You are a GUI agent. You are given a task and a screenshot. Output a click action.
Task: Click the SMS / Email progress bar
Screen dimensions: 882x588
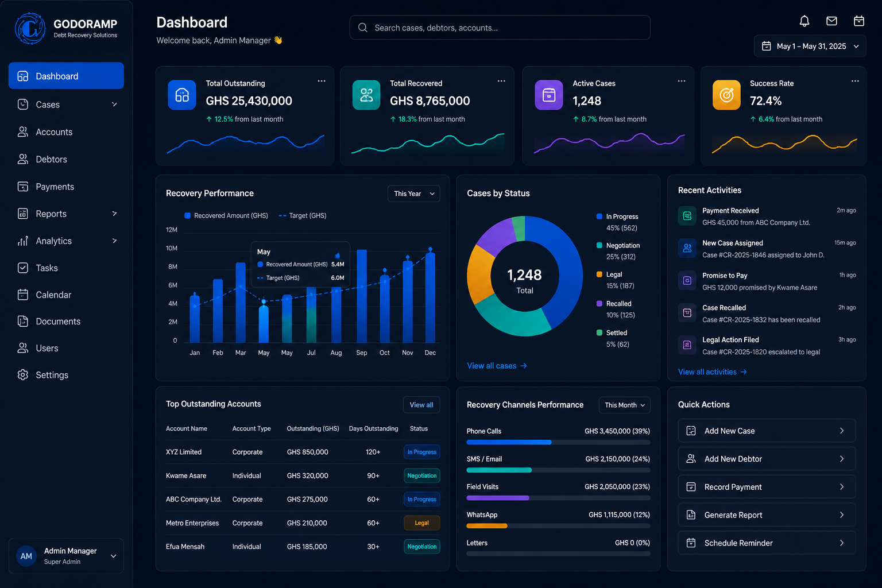coord(558,470)
